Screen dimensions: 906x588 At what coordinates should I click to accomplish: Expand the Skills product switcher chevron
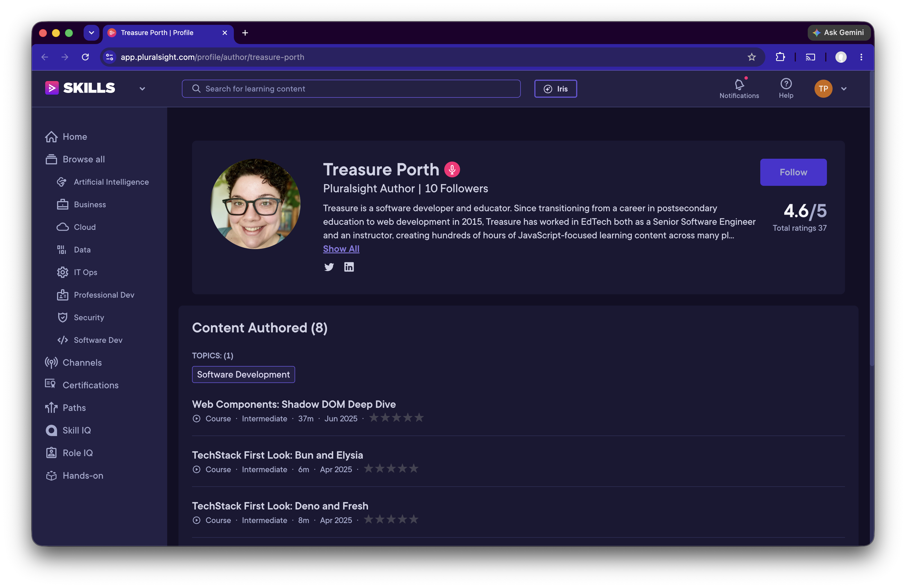(142, 89)
